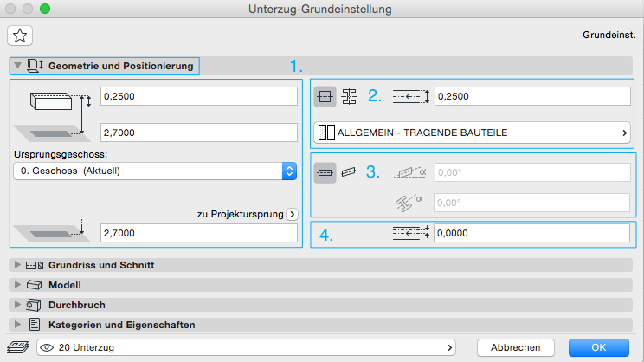Open the Ursprungsgeschoss dropdown
Viewport: 644px width, 362px height.
(x=156, y=171)
